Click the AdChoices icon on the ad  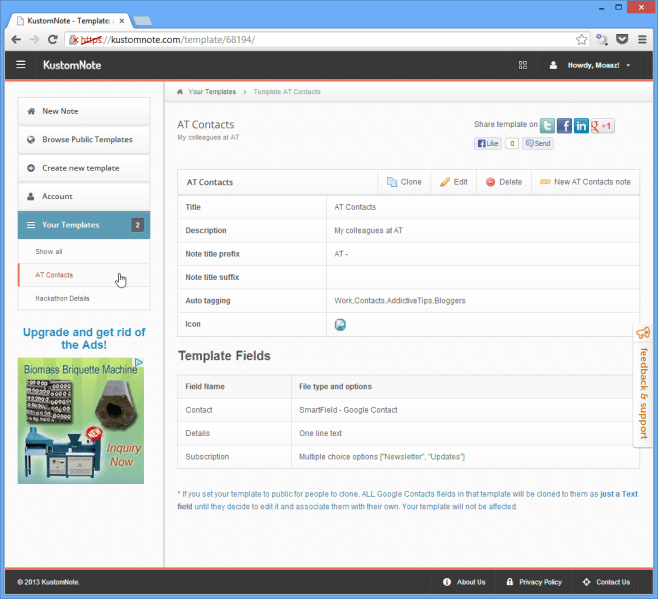click(139, 362)
